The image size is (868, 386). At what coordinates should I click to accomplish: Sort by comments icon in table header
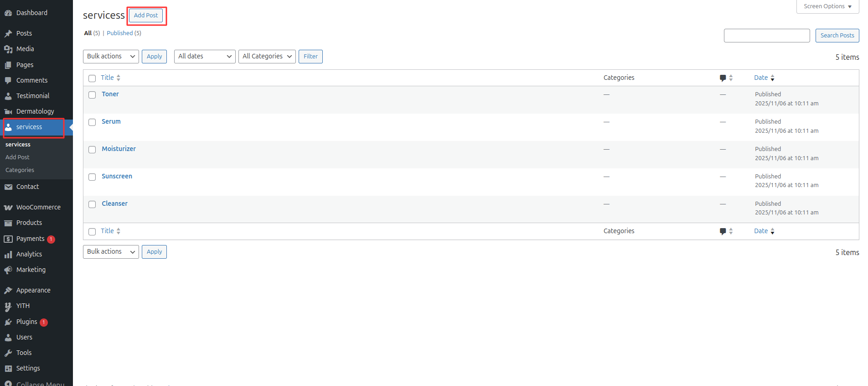point(726,78)
